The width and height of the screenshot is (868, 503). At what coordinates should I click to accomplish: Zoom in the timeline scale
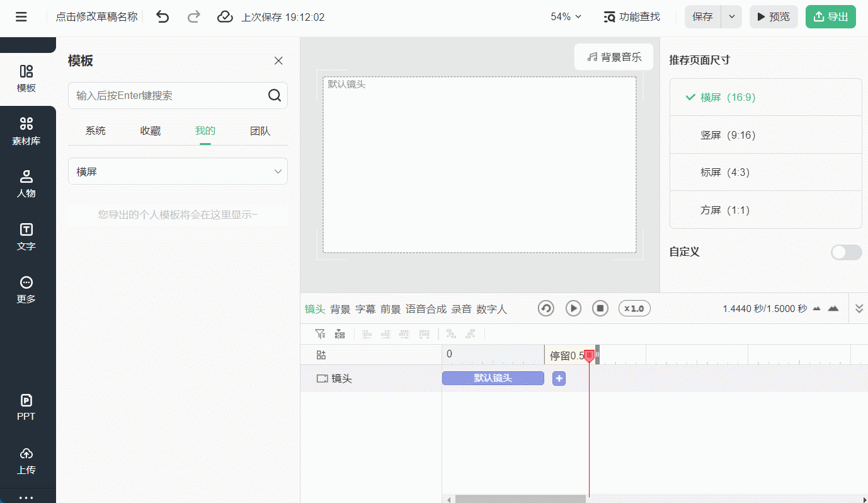click(833, 309)
